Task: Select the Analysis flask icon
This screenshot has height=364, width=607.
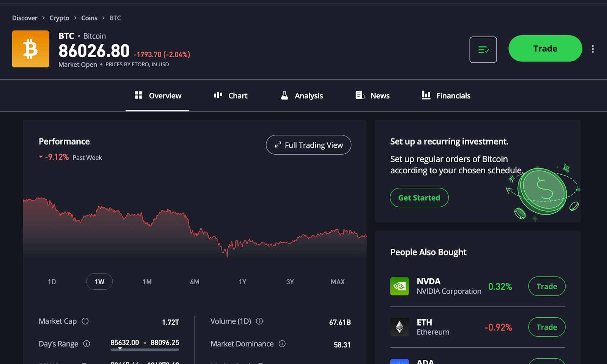Action: point(284,95)
